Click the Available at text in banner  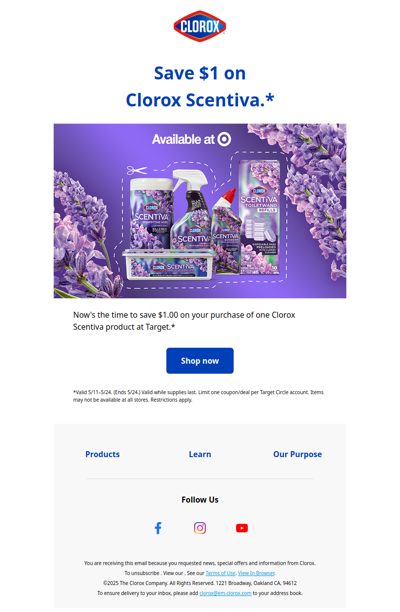point(183,139)
